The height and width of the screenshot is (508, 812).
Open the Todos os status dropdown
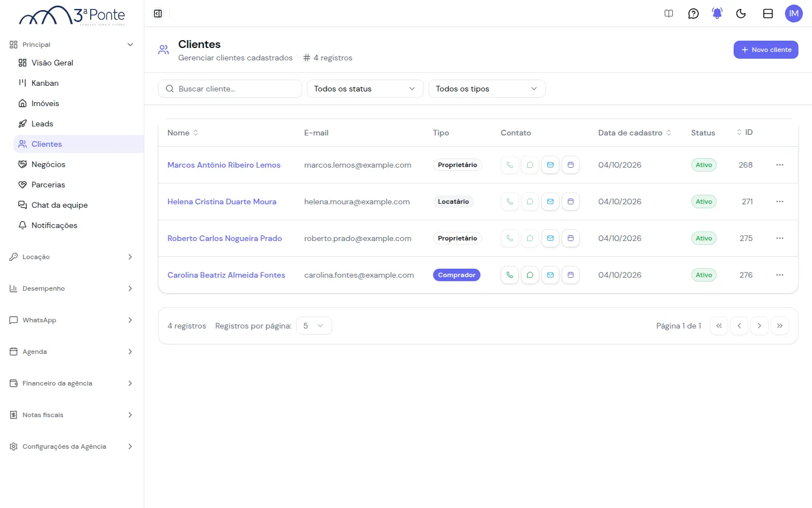click(x=365, y=89)
